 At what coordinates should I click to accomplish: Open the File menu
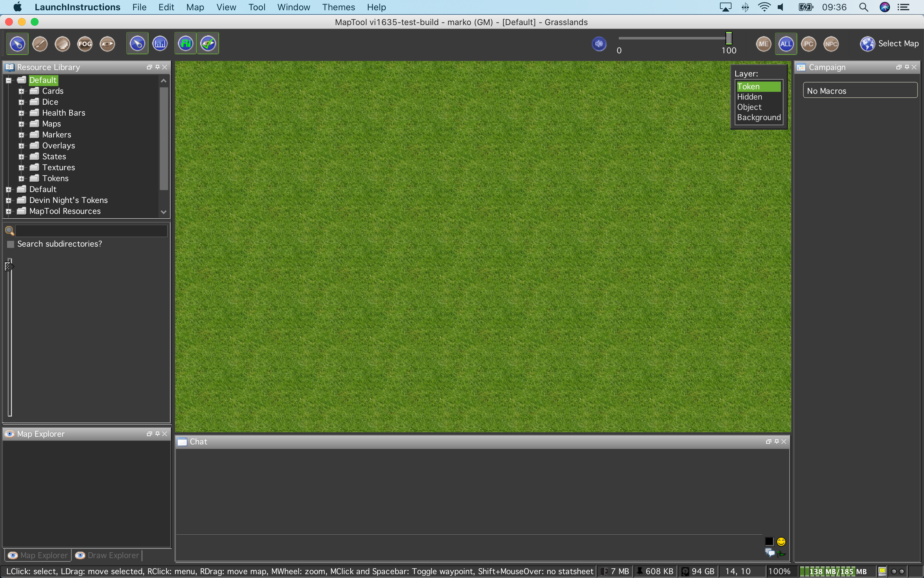pos(139,7)
